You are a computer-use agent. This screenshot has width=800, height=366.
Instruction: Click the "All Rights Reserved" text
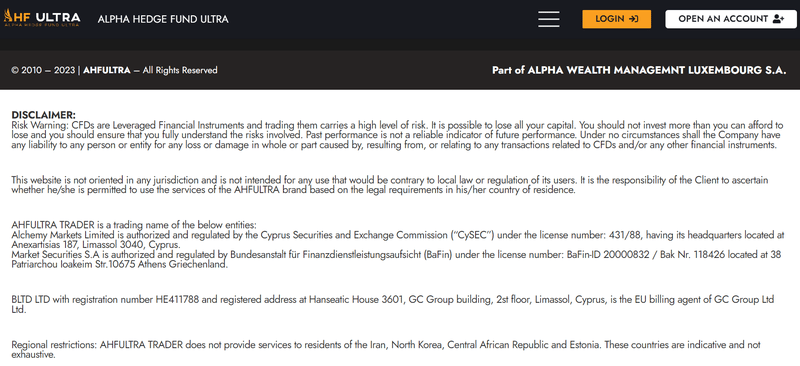coord(180,70)
